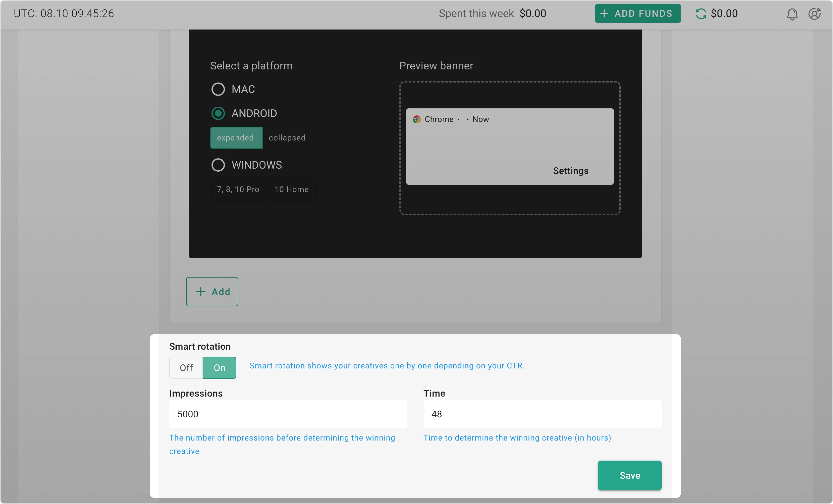The width and height of the screenshot is (833, 504).
Task: Select the expanded banner format
Action: (236, 137)
